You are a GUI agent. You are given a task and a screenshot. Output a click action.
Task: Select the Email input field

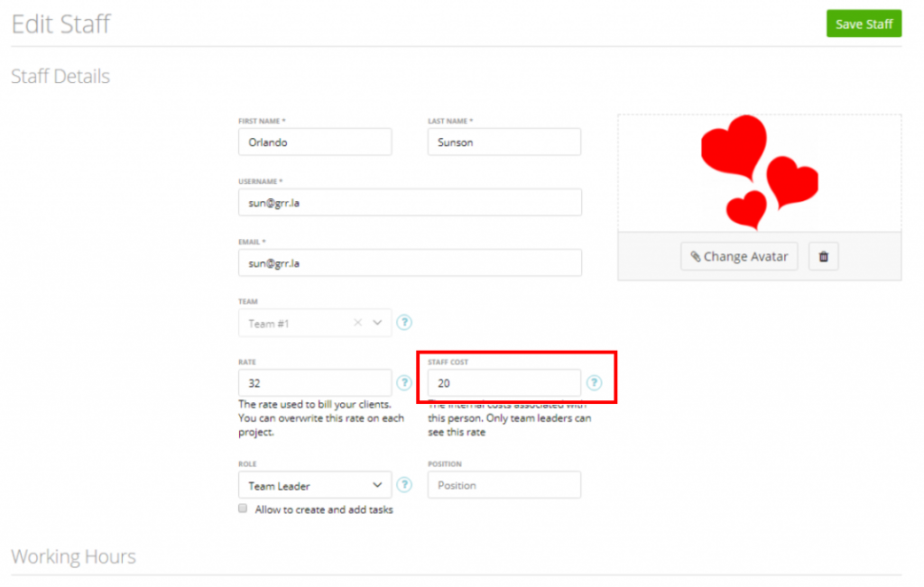409,262
